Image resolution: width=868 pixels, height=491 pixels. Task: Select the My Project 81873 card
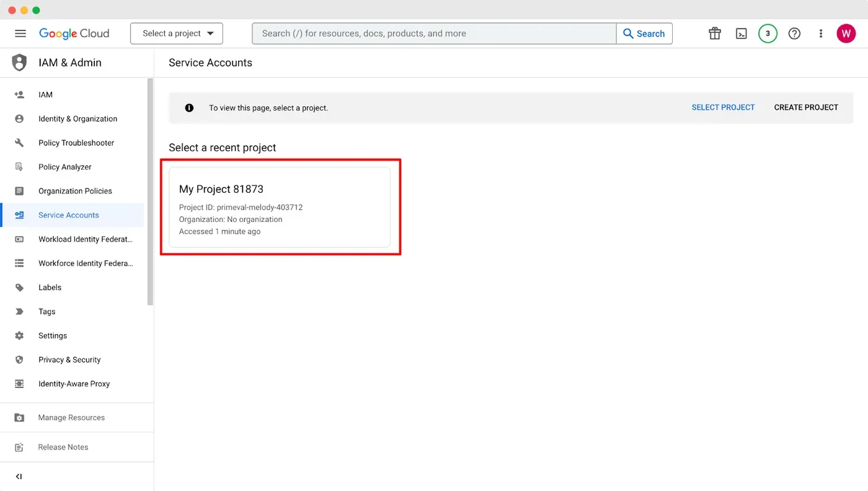pos(280,207)
